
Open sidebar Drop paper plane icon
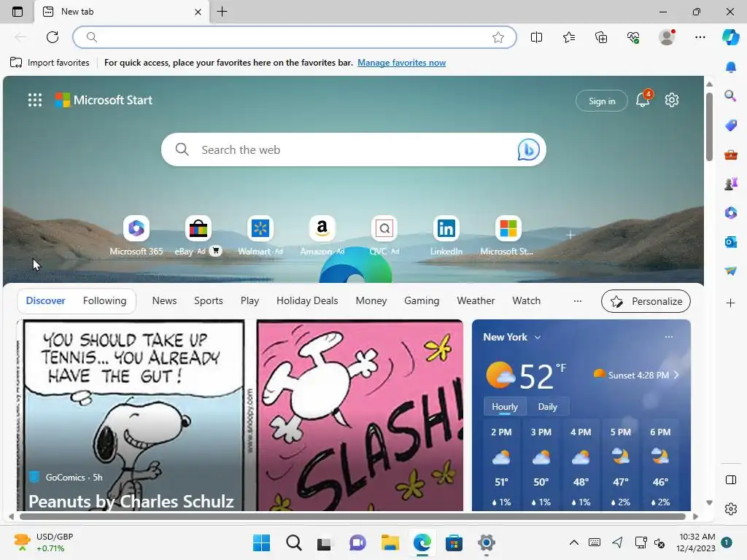[731, 271]
